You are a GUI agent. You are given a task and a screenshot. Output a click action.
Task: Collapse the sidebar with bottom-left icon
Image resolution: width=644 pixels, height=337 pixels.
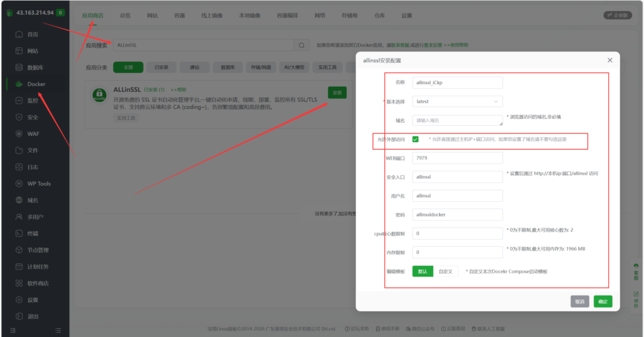pos(13,331)
